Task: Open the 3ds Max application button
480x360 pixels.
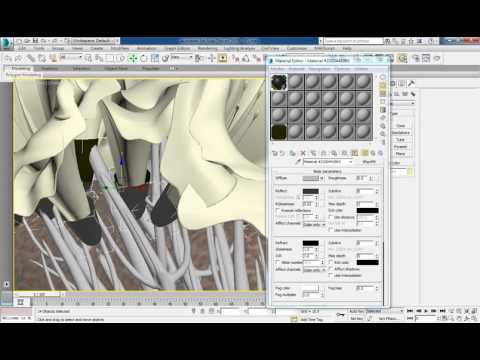Action: coord(6,43)
